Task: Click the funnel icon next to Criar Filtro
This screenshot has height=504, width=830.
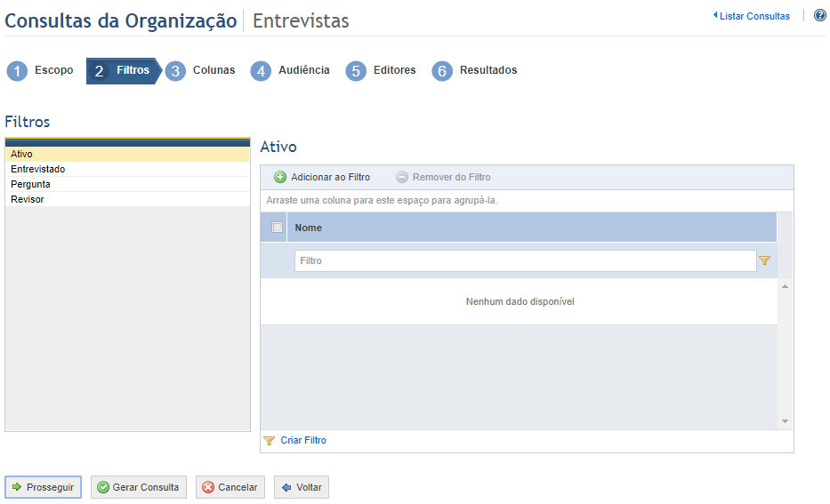Action: click(x=269, y=441)
